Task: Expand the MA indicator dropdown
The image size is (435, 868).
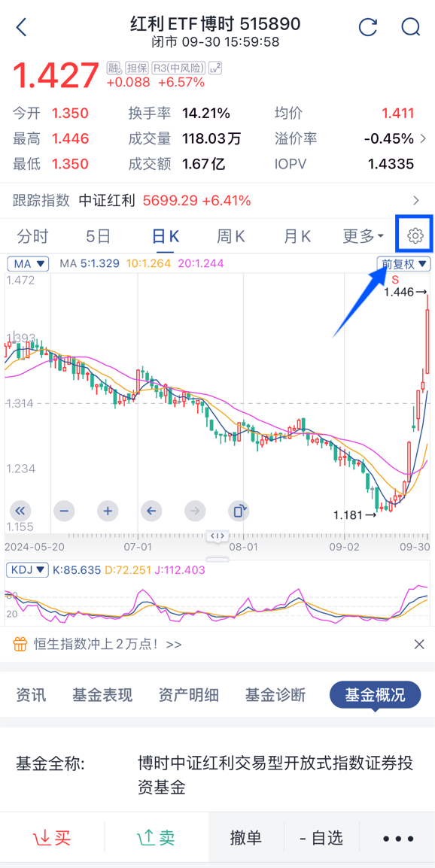Action: (29, 263)
